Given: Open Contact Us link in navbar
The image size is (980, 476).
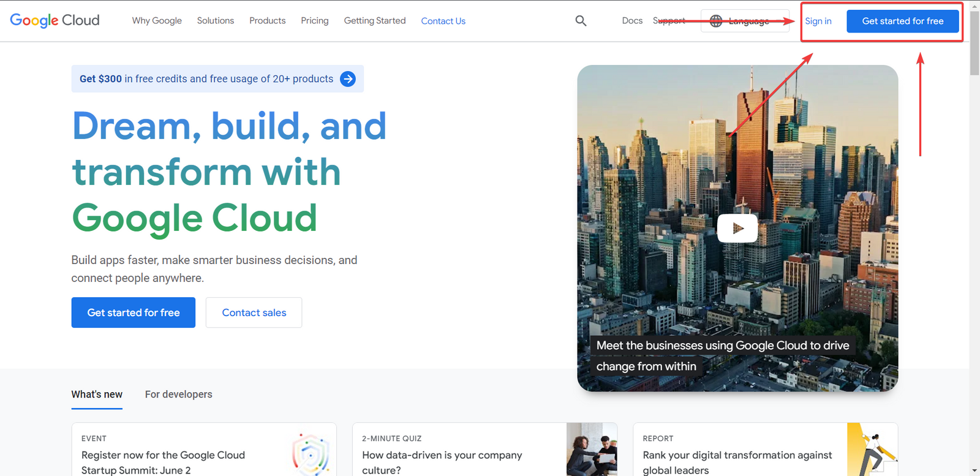Looking at the screenshot, I should coord(443,21).
